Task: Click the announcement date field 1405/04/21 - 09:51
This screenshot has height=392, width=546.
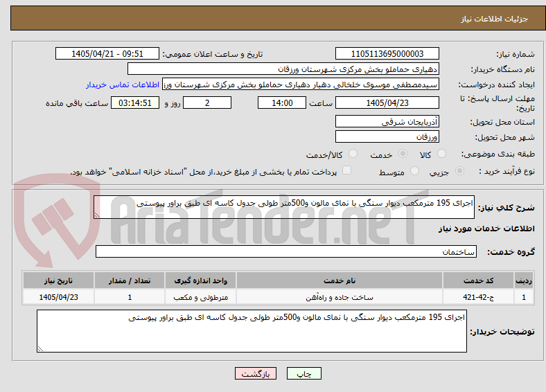Action: coord(107,53)
